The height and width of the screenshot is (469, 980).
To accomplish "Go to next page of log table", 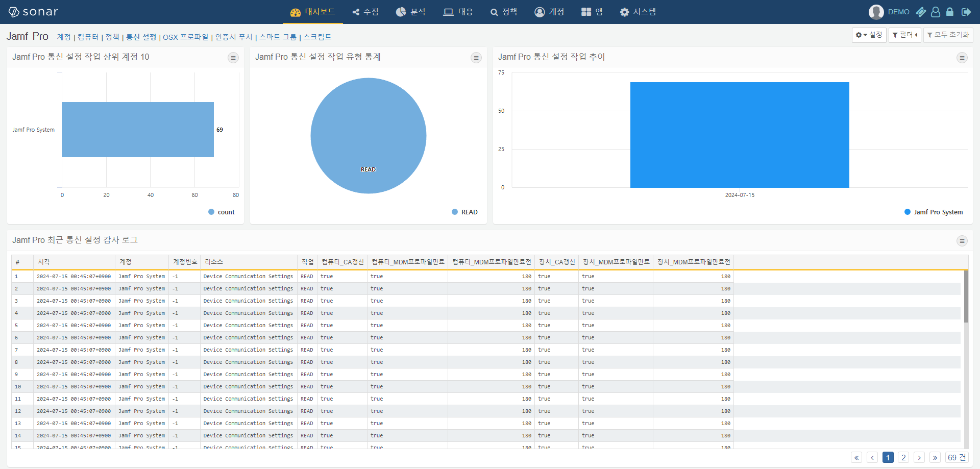I will (x=919, y=458).
